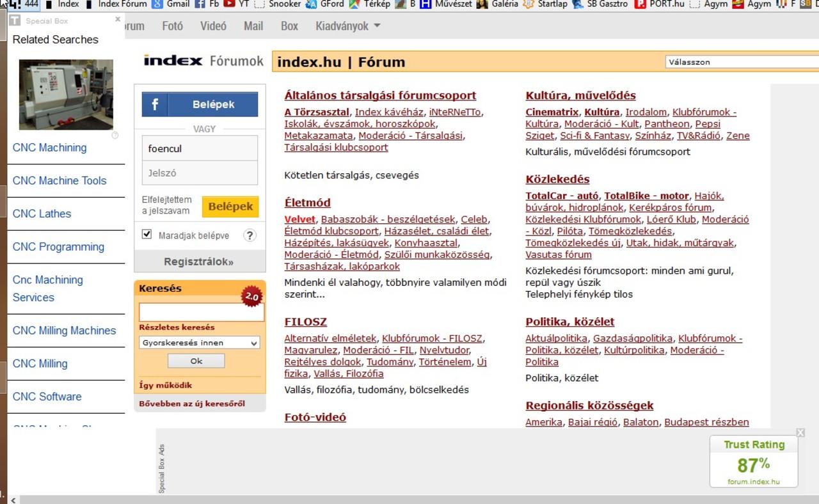Click the ad info icon under the CNC image
The image size is (819, 504).
tap(115, 135)
